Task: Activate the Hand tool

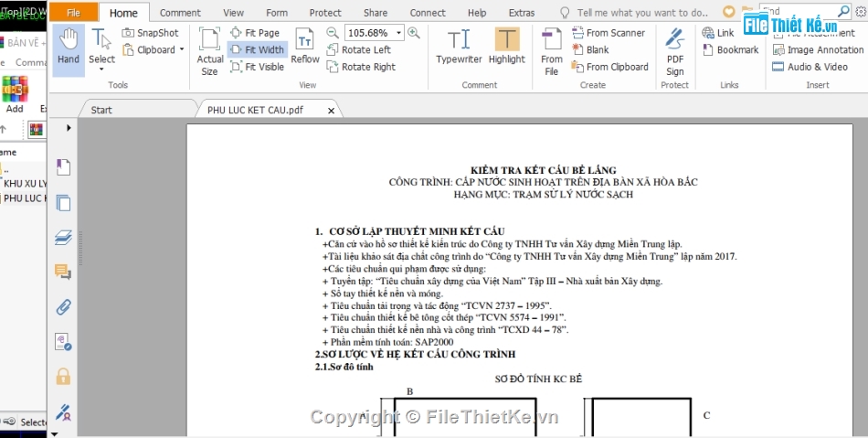Action: click(x=69, y=50)
